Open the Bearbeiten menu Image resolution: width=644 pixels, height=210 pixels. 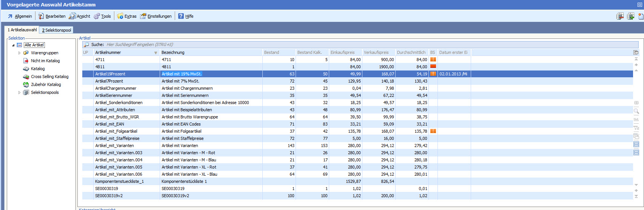(52, 16)
